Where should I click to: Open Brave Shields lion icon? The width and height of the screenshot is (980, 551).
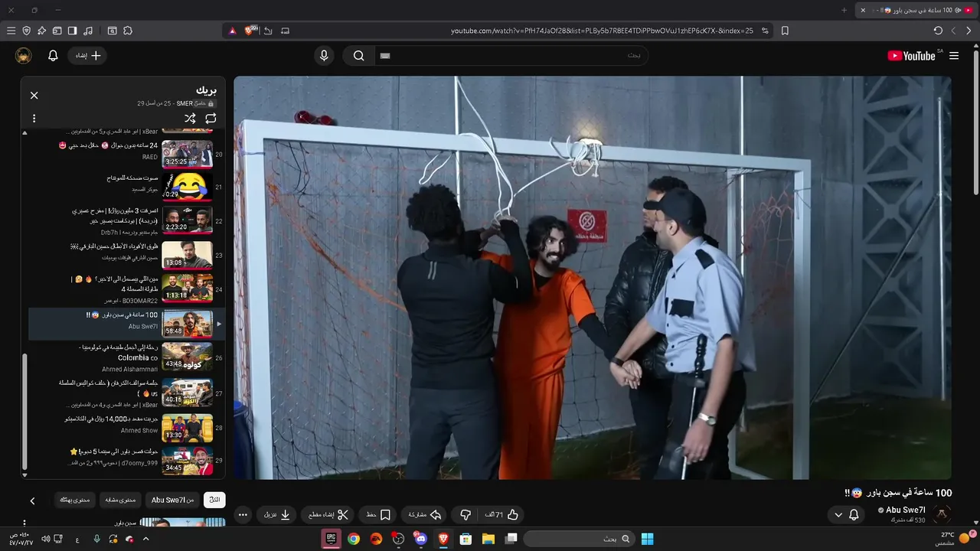click(250, 31)
